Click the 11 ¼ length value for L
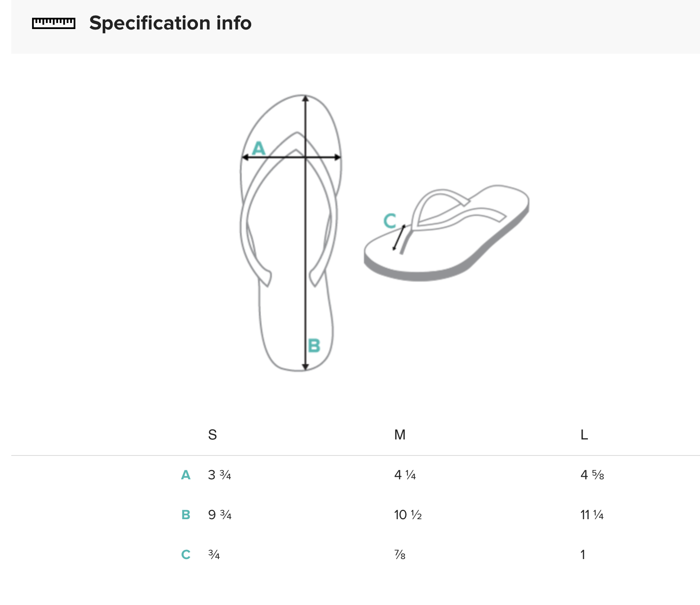 (x=592, y=515)
